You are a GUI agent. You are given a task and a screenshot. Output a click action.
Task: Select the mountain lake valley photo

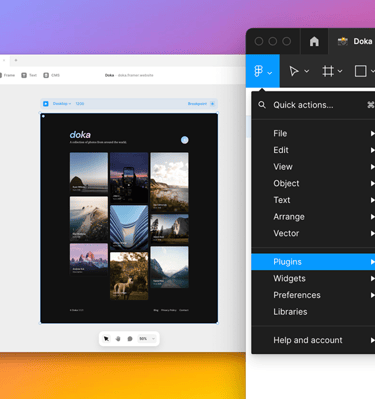169,267
